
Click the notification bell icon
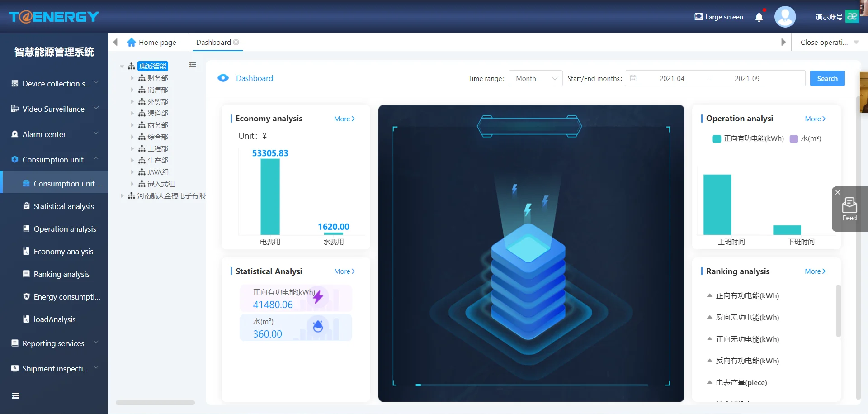point(759,17)
